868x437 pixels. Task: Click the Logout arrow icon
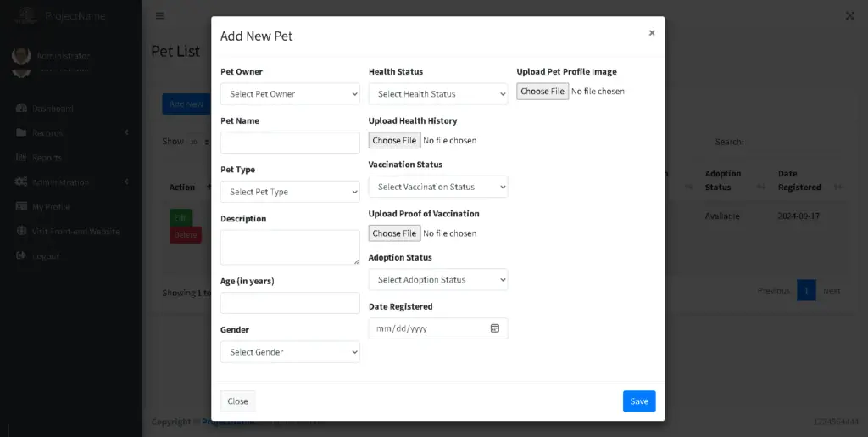[21, 255]
